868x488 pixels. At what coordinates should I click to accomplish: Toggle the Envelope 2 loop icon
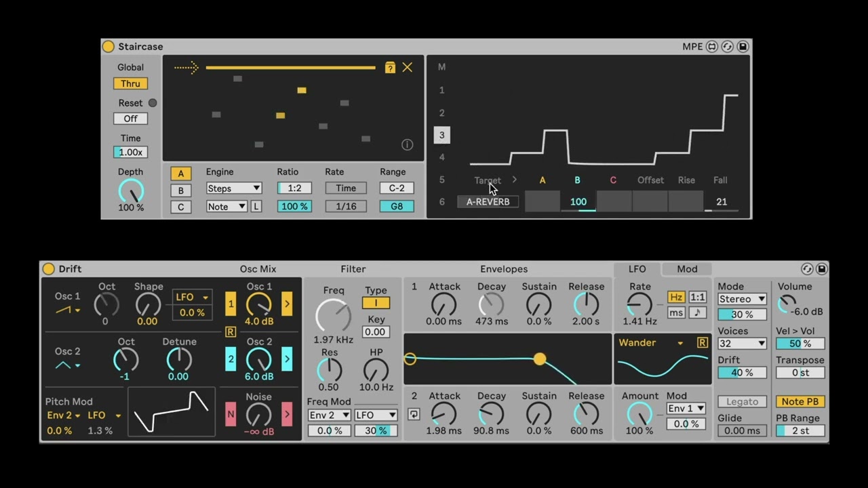click(x=414, y=414)
